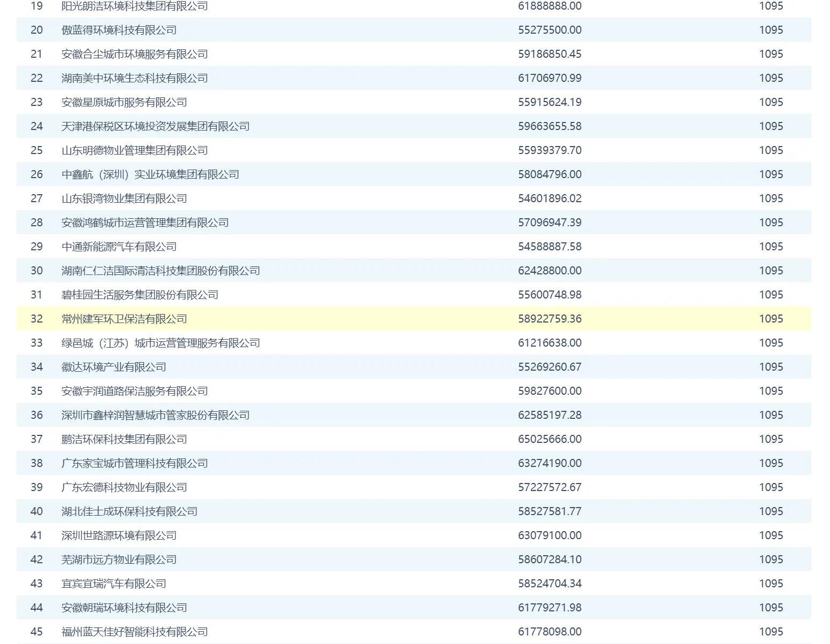The width and height of the screenshot is (830, 644).
Task: Click amount 55269260.67
Action: coord(550,367)
